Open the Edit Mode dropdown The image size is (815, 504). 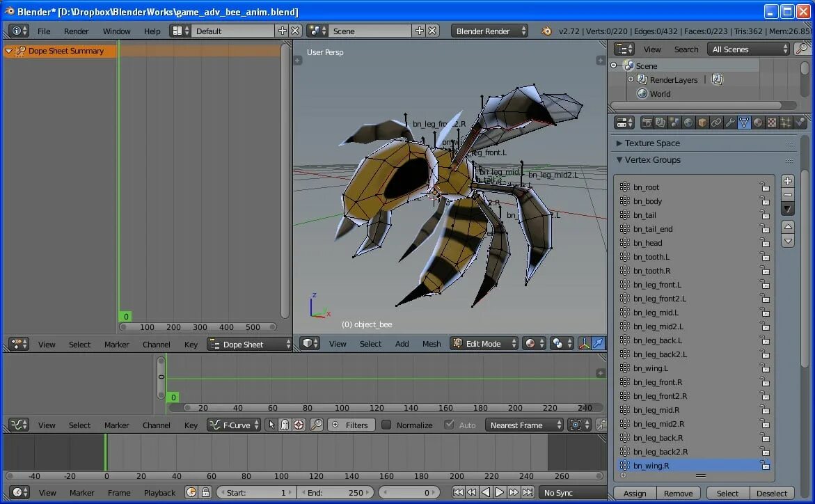pos(484,343)
